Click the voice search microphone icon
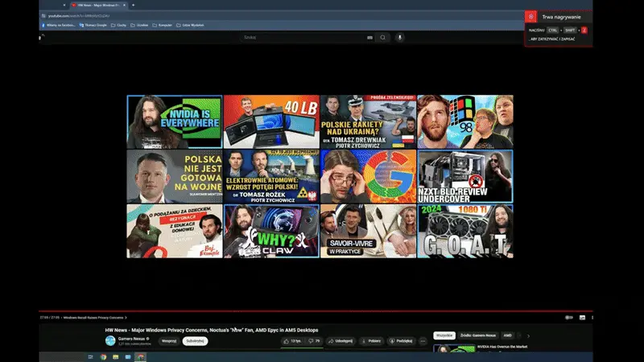 click(x=400, y=37)
